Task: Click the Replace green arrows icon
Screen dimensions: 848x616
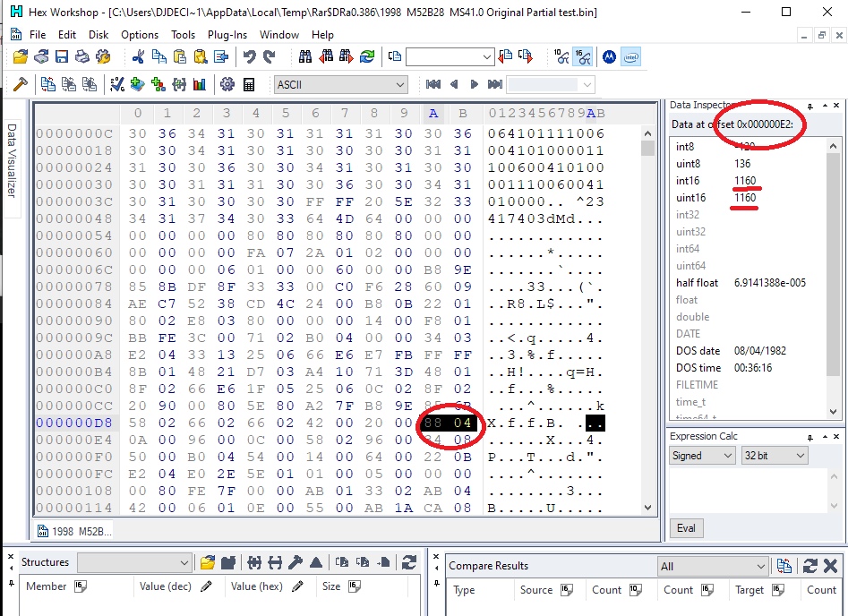Action: (366, 56)
